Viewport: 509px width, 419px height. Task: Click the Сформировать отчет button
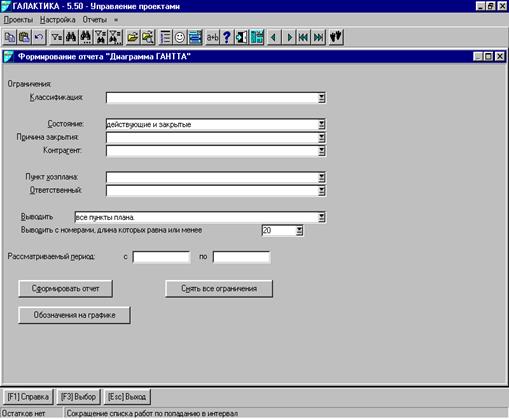coord(65,289)
